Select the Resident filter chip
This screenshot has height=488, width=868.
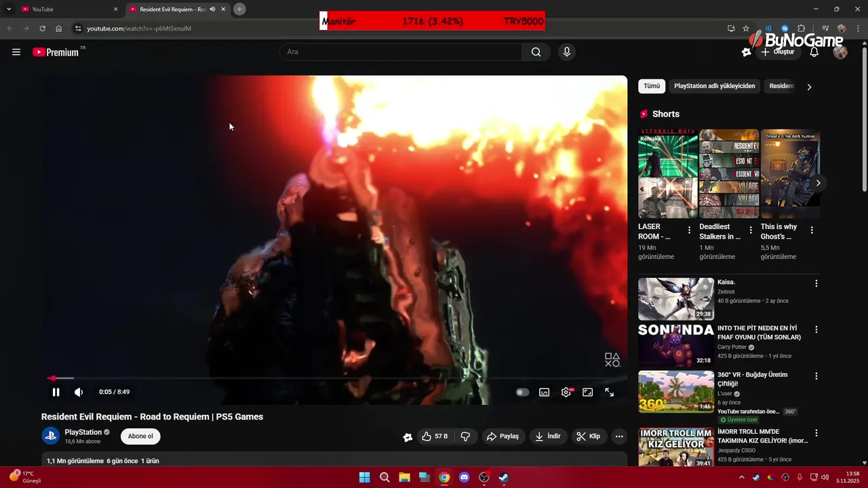[x=781, y=86]
